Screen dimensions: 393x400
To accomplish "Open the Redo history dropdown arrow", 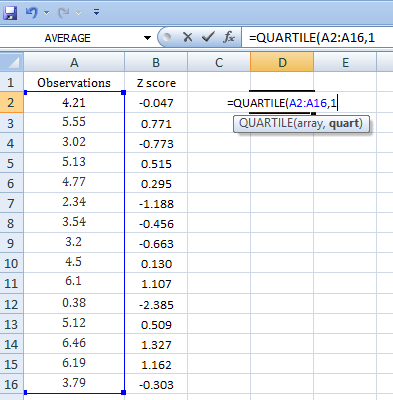I will [78, 13].
